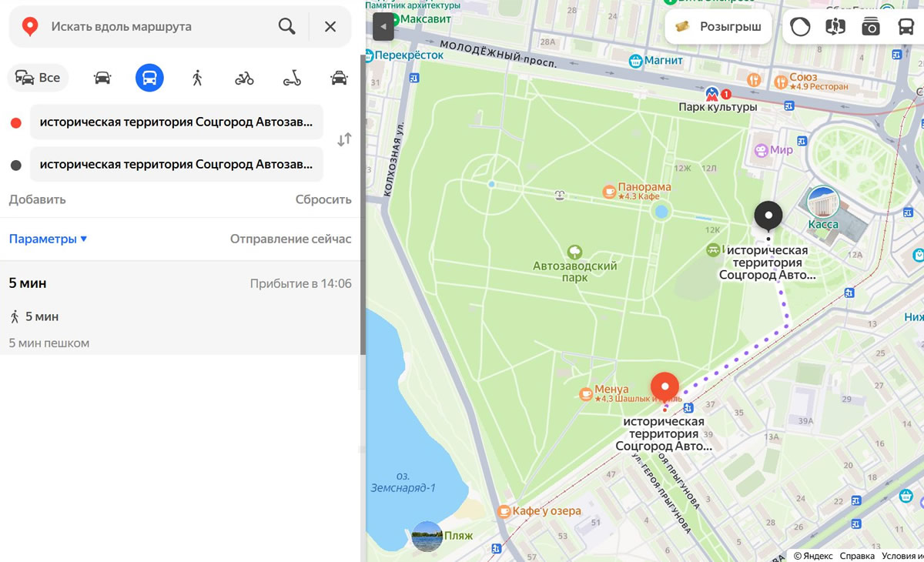Click the search magnifier icon
The image size is (924, 562).
pyautogui.click(x=286, y=26)
